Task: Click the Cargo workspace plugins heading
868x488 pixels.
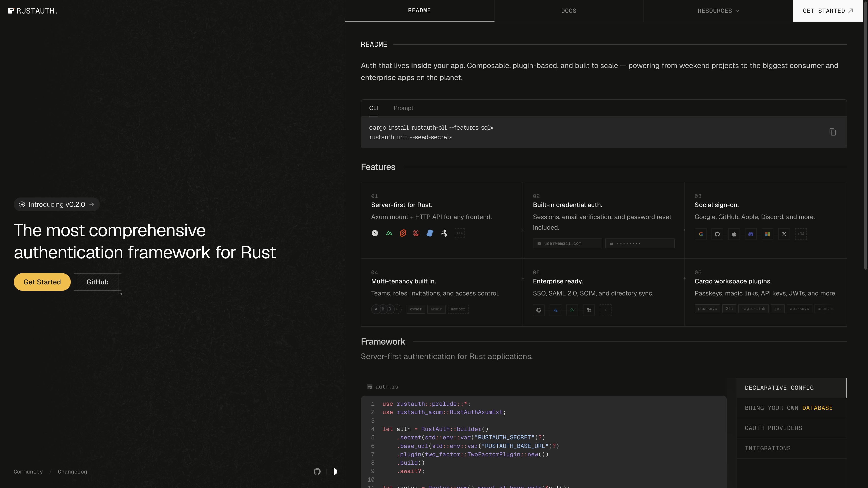Action: click(733, 281)
